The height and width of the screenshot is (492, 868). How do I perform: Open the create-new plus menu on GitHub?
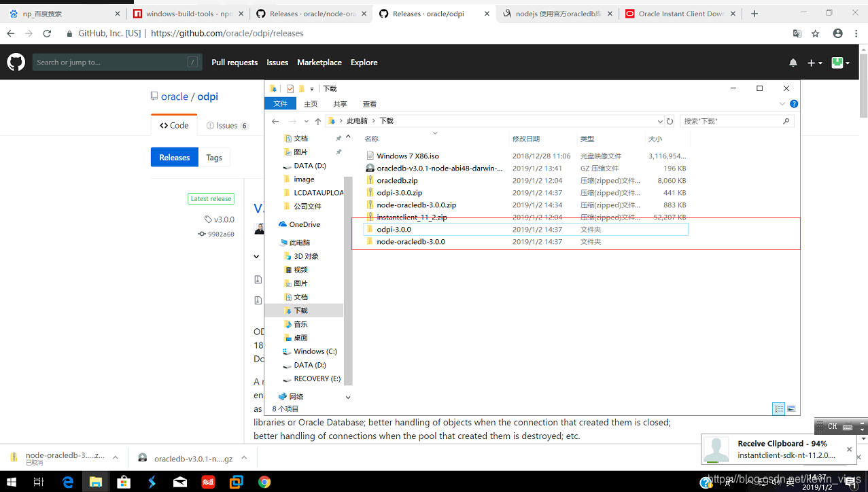(x=814, y=63)
